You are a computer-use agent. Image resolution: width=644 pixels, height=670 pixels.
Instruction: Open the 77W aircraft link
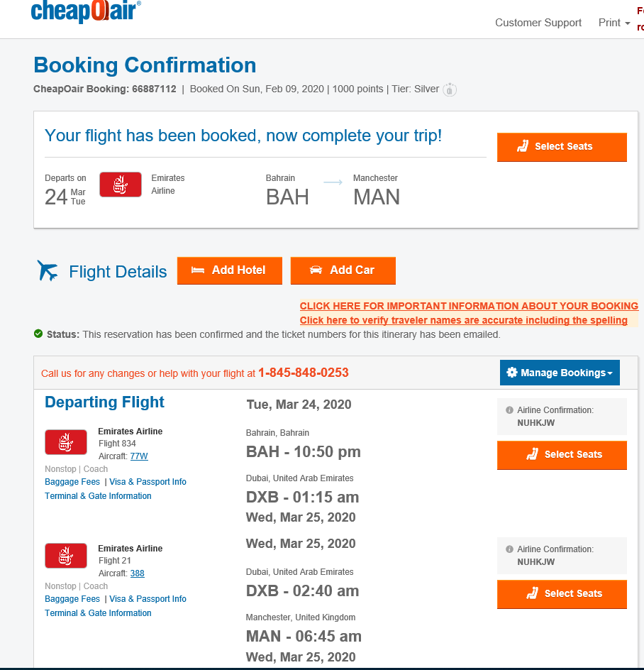click(x=139, y=456)
